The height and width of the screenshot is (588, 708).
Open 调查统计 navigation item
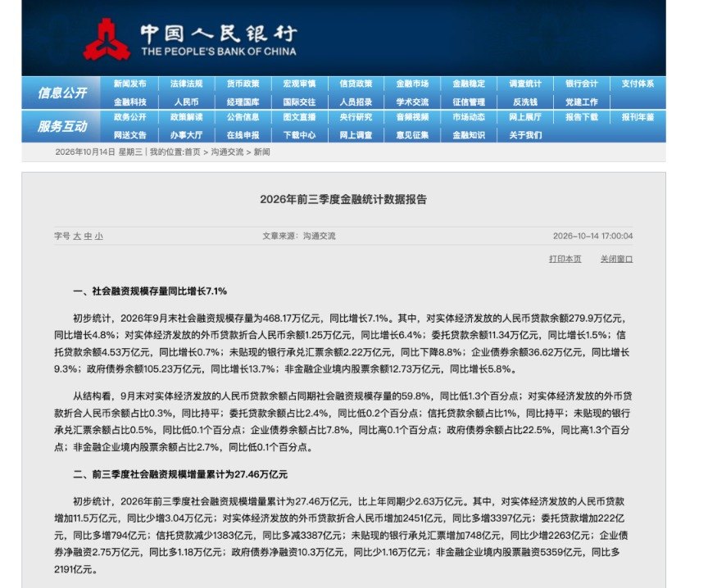coord(525,84)
